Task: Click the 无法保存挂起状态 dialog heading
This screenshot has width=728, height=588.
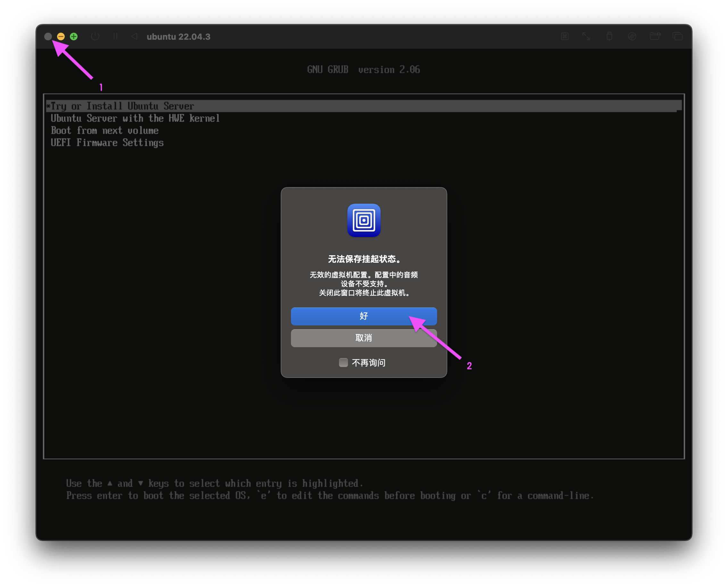Action: pos(364,259)
